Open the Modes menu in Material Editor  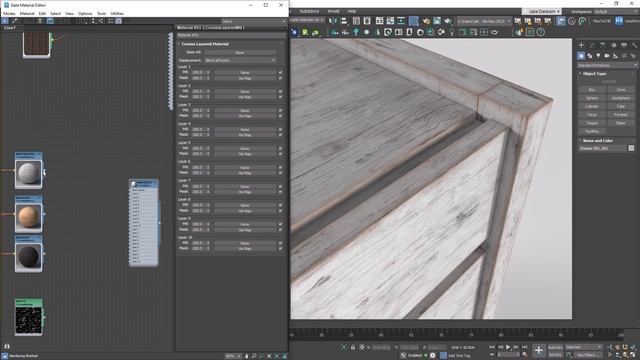click(9, 13)
